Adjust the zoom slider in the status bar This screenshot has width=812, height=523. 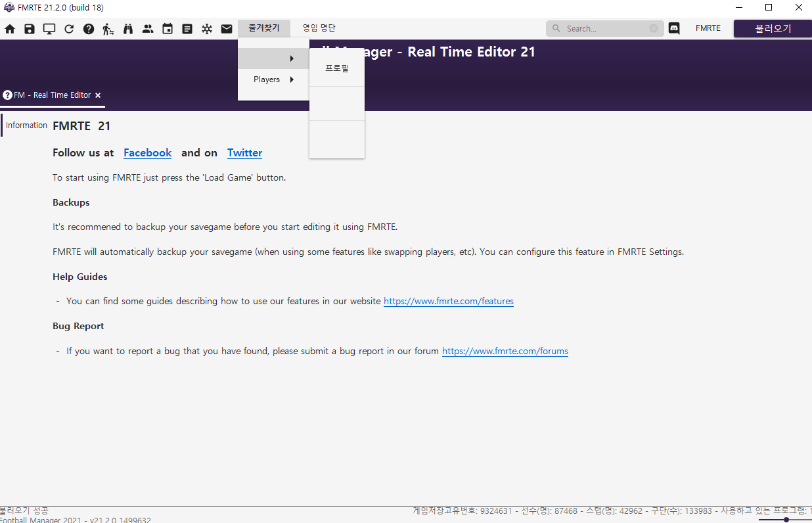tap(786, 520)
